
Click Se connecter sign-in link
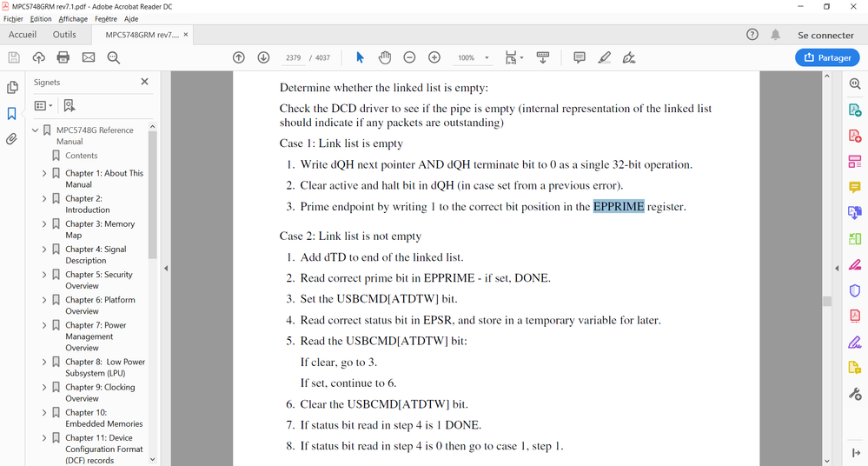click(x=825, y=35)
